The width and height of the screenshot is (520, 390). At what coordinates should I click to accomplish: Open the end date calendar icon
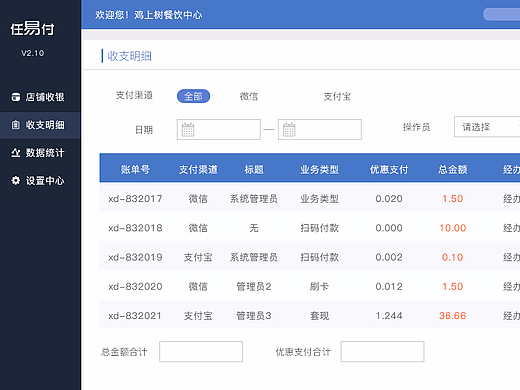(x=289, y=130)
